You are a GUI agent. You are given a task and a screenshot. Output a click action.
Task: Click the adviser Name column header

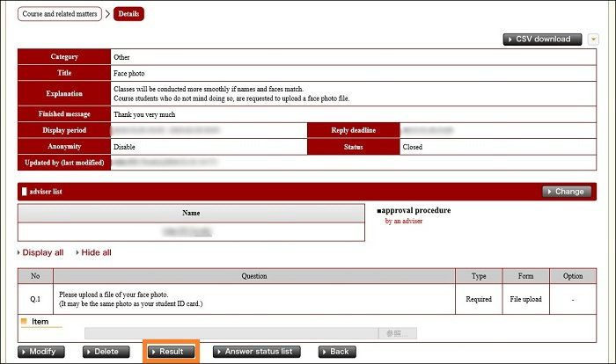pos(191,213)
